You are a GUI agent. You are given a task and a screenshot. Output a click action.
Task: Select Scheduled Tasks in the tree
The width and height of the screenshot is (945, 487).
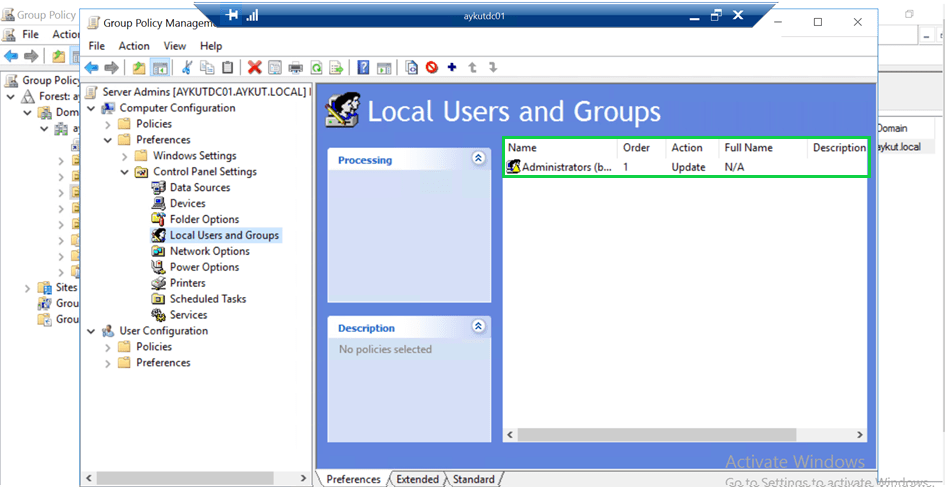(x=207, y=299)
